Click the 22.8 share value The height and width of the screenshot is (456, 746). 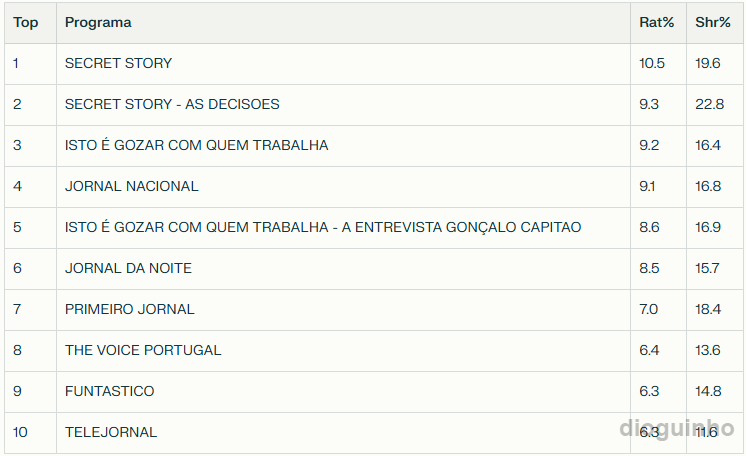(709, 104)
